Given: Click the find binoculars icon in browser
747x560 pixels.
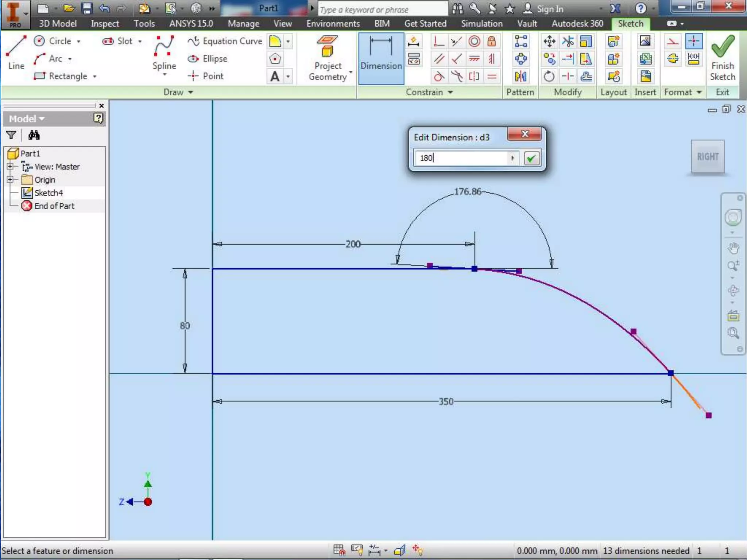Looking at the screenshot, I should pyautogui.click(x=34, y=135).
